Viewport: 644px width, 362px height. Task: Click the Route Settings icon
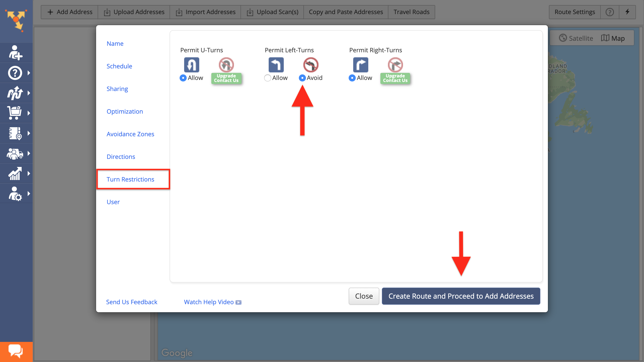pos(575,12)
